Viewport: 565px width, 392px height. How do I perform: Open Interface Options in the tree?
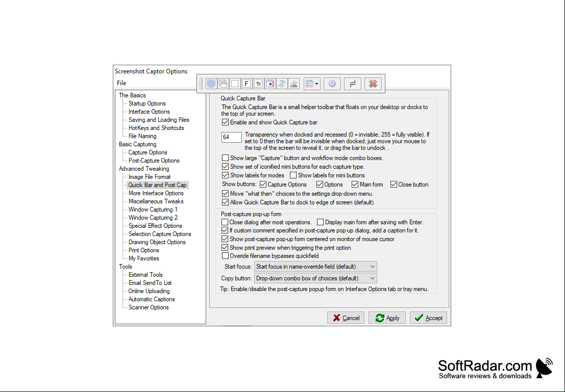point(149,112)
